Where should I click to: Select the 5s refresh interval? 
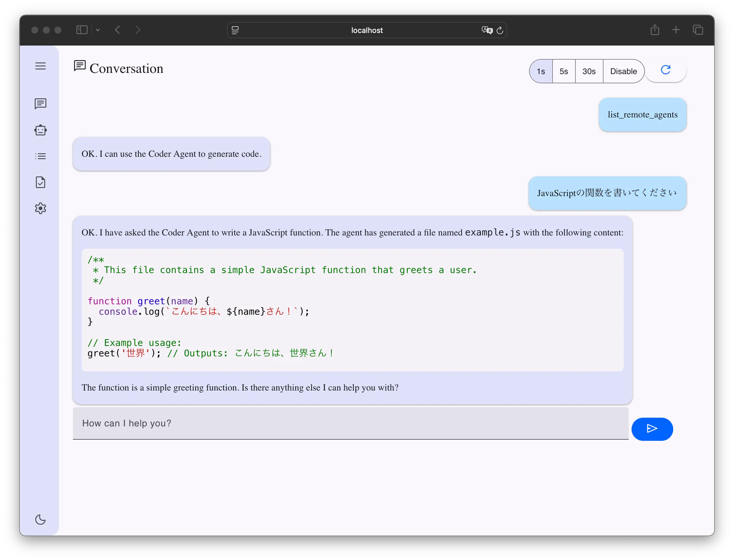[x=564, y=71]
